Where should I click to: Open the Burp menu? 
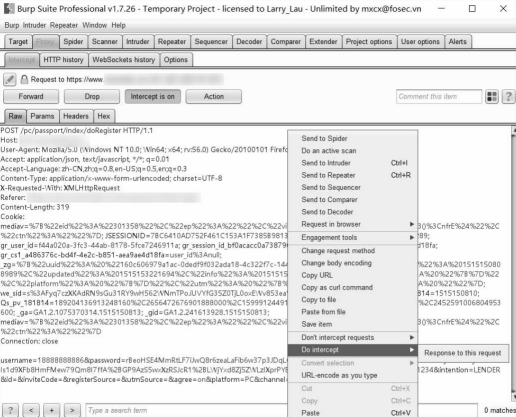[12, 25]
